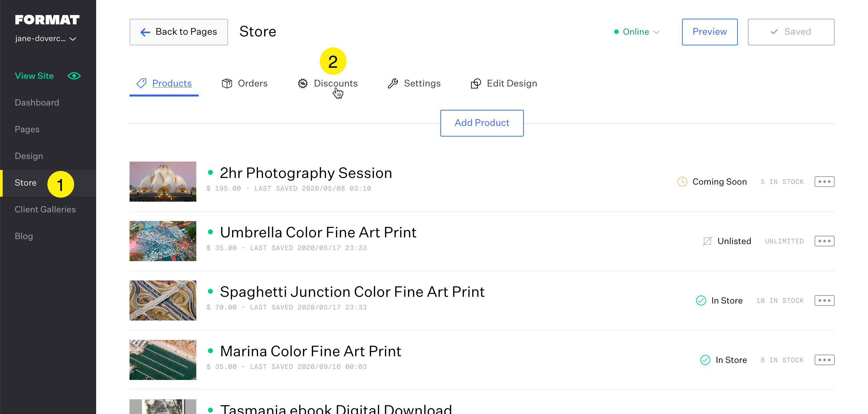
Task: Click '$ 195.00 - LAST SAVED 2020/05/08 03:10'
Action: (x=289, y=189)
